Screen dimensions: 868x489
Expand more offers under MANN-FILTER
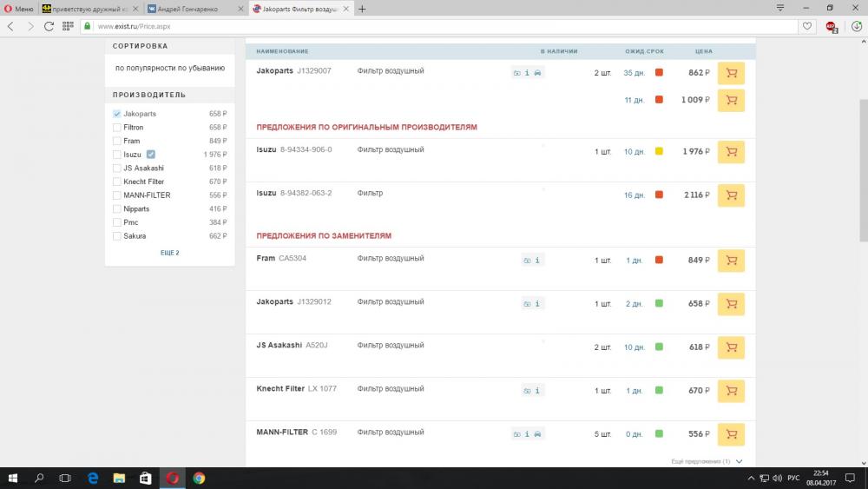[x=707, y=461]
